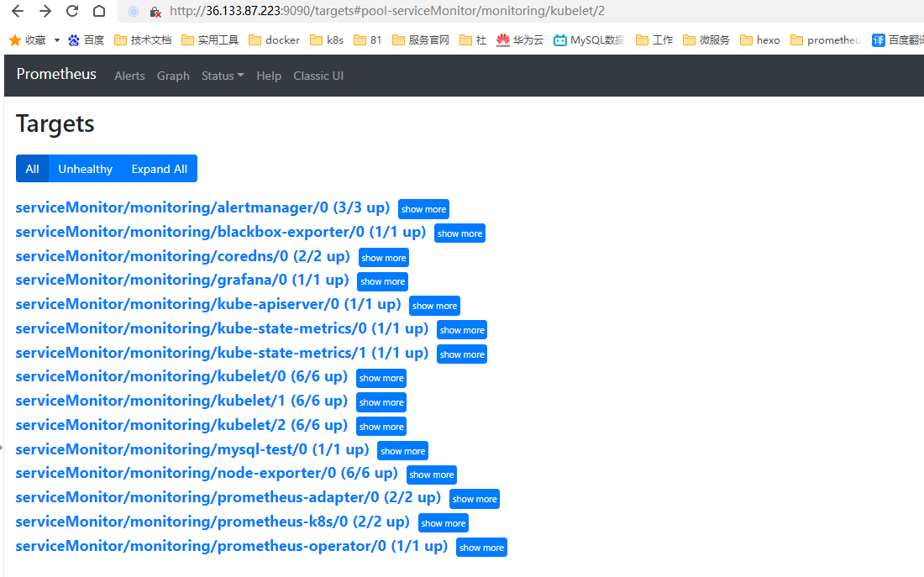Open the 社 bookmark folder
The width and height of the screenshot is (924, 577).
473,40
